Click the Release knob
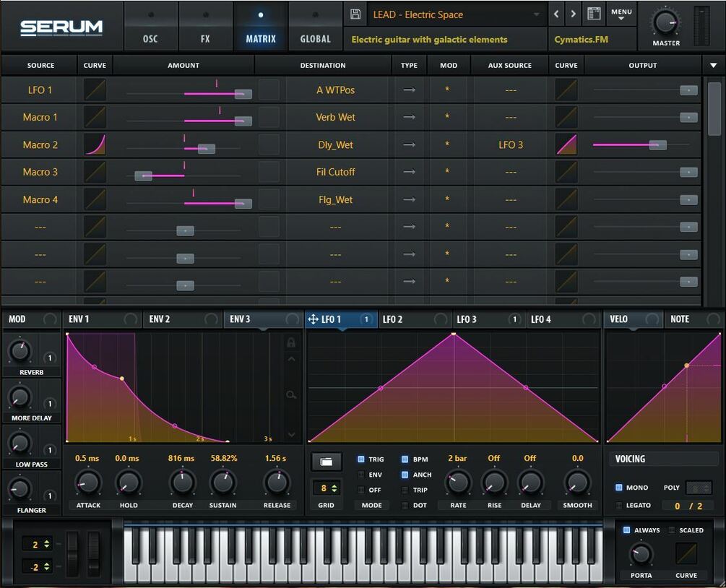Image resolution: width=726 pixels, height=588 pixels. (x=277, y=483)
